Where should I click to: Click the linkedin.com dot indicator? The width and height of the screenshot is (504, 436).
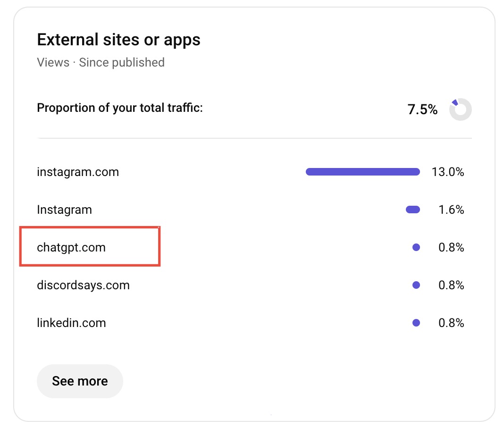coord(416,323)
